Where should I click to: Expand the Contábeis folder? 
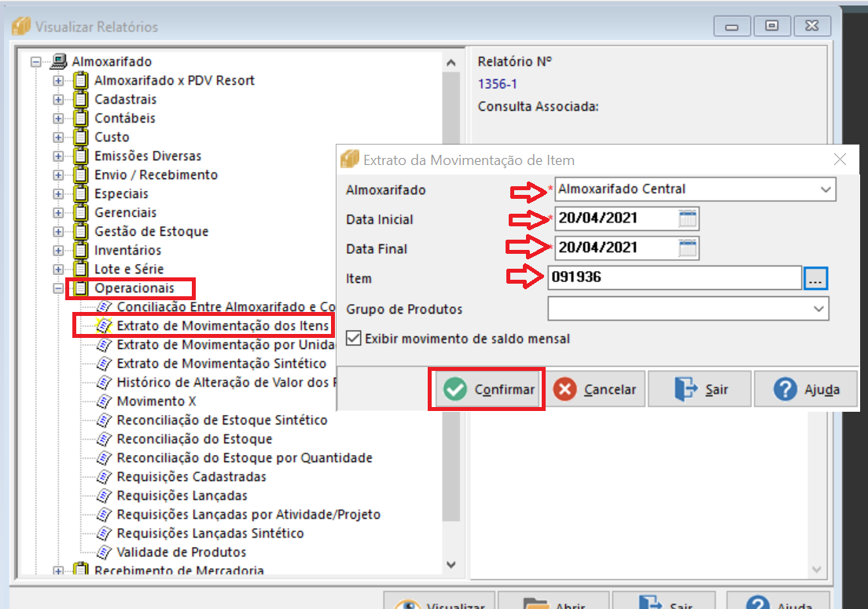coord(58,119)
